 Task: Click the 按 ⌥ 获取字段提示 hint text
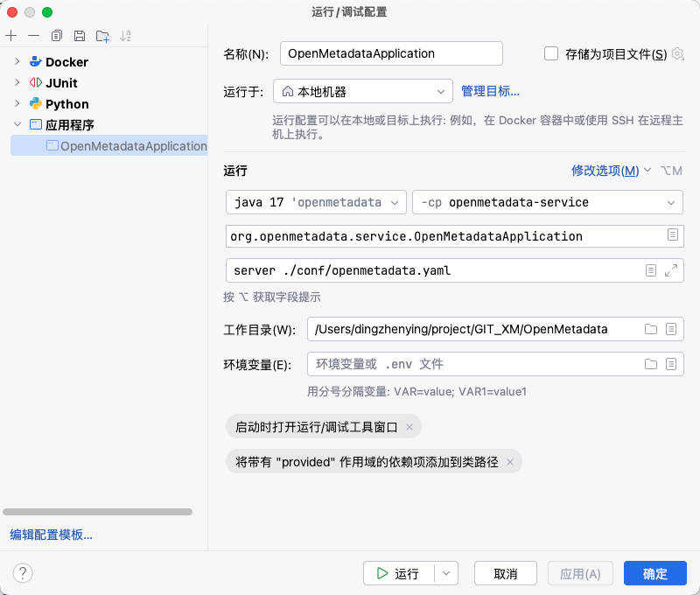[x=272, y=297]
